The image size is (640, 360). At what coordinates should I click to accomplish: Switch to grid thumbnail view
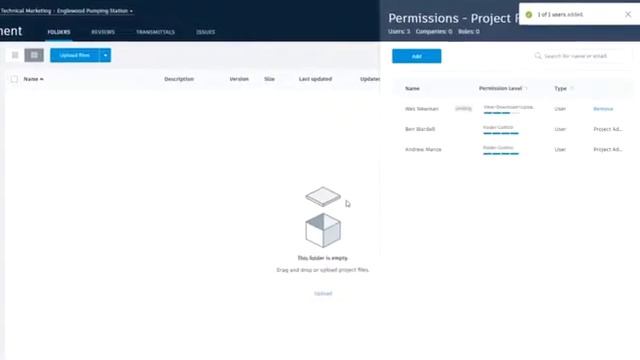pyautogui.click(x=15, y=55)
